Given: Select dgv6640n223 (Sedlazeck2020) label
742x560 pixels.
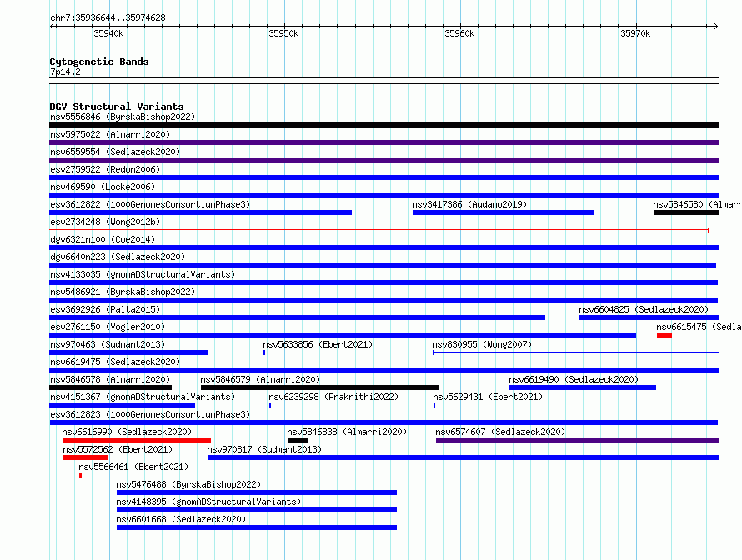Looking at the screenshot, I should (x=118, y=257).
